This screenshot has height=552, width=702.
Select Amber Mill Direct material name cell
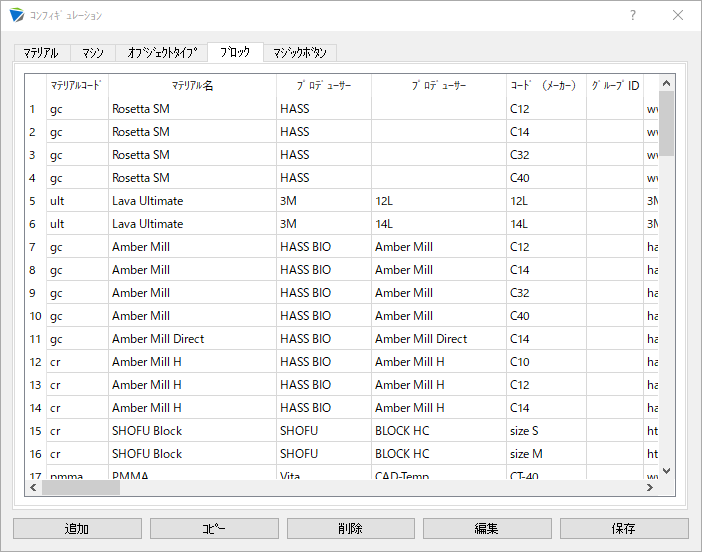192,339
